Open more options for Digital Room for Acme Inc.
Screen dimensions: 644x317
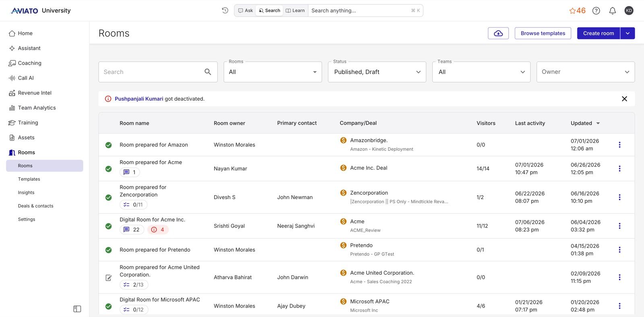[619, 226]
